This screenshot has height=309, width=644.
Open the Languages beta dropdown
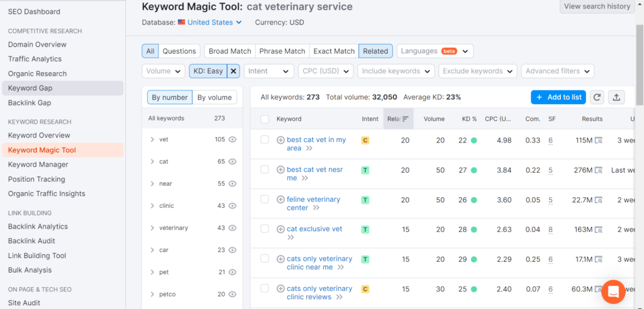point(435,51)
